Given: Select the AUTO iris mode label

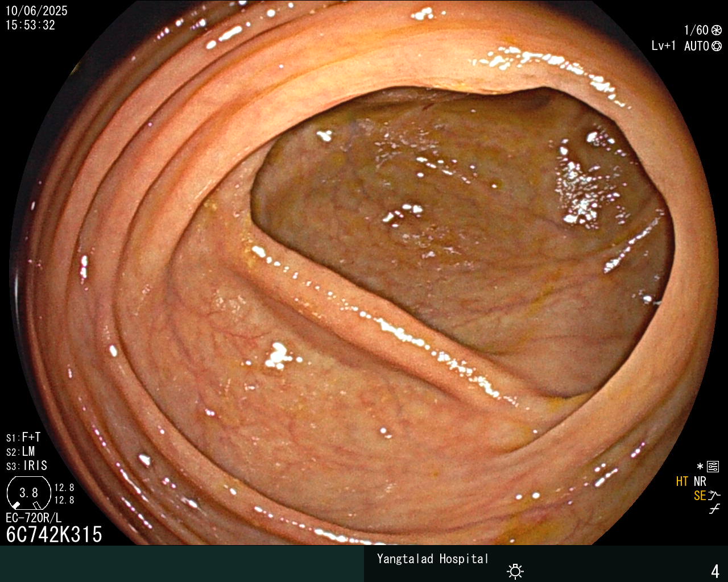Looking at the screenshot, I should 697,46.
